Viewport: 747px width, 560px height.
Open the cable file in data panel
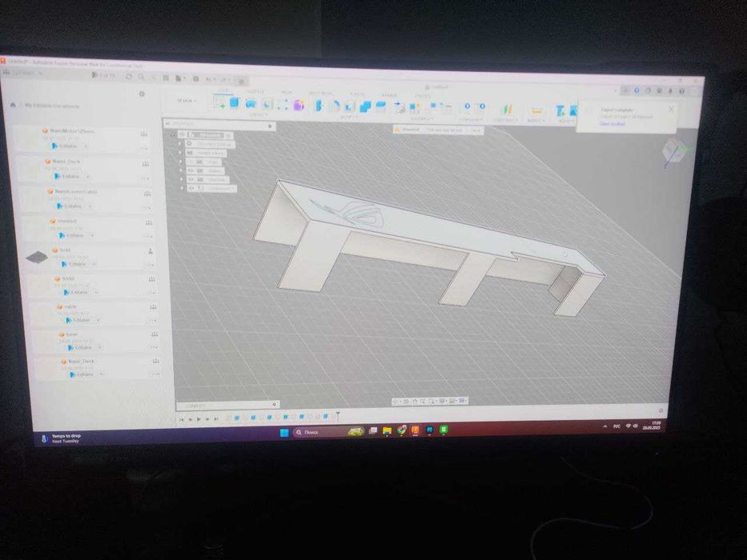(70, 306)
